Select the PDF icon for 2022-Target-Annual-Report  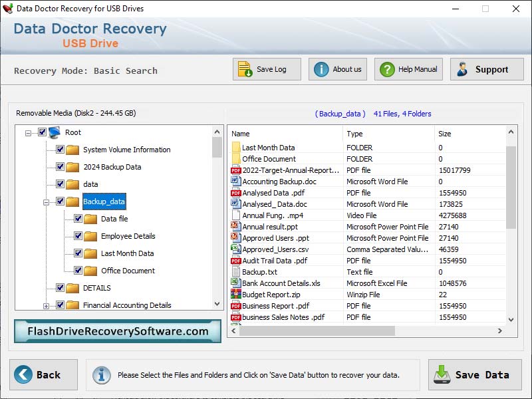[x=234, y=170]
